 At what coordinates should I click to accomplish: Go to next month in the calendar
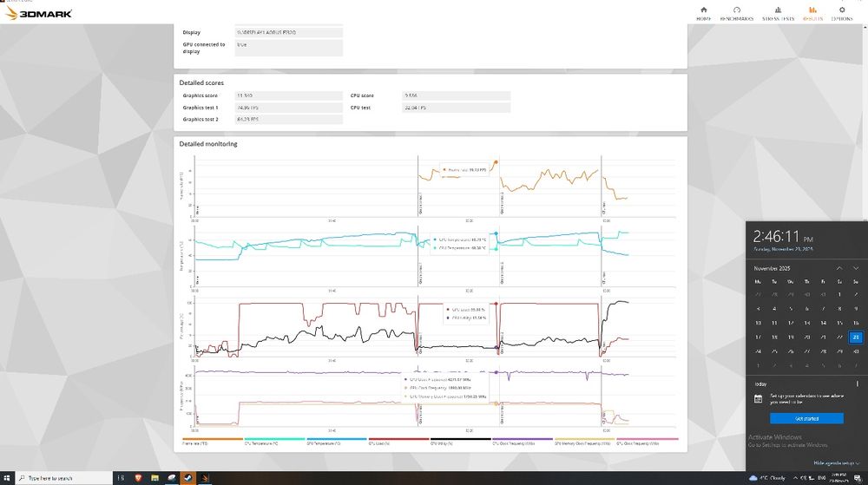(x=856, y=268)
